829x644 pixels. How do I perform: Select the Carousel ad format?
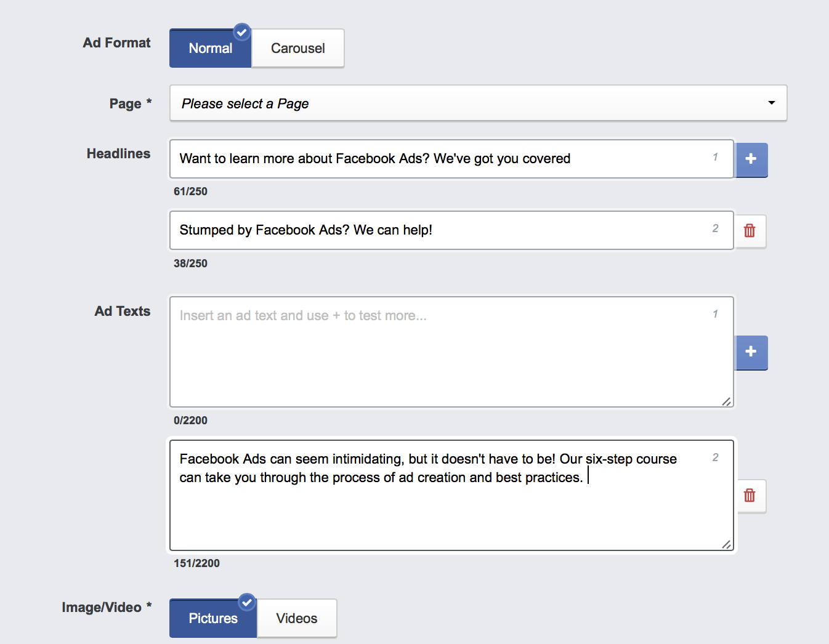[x=297, y=48]
